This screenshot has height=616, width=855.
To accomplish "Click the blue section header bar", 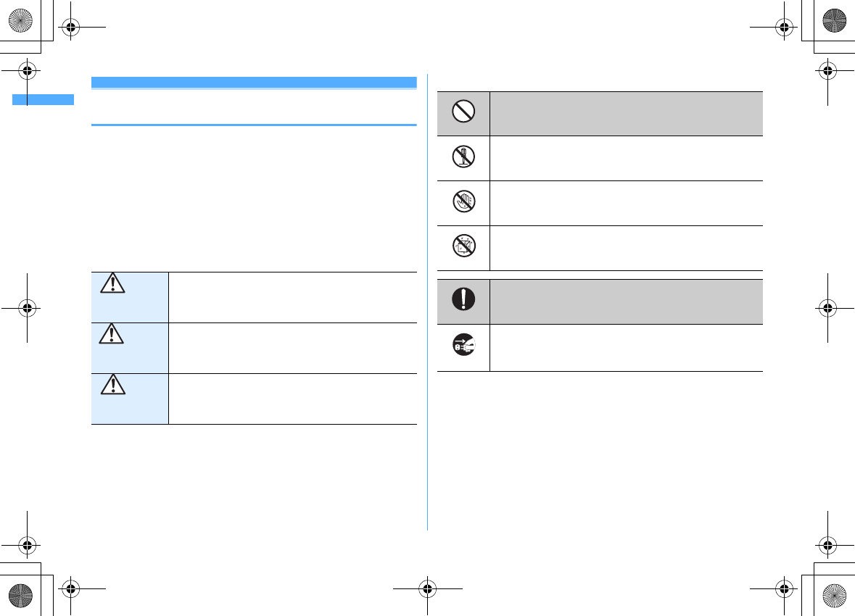I will coord(254,82).
